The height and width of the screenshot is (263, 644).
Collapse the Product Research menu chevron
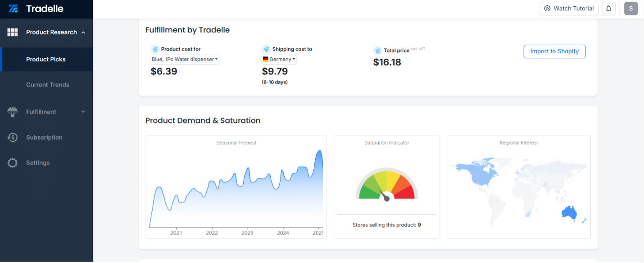pyautogui.click(x=83, y=32)
